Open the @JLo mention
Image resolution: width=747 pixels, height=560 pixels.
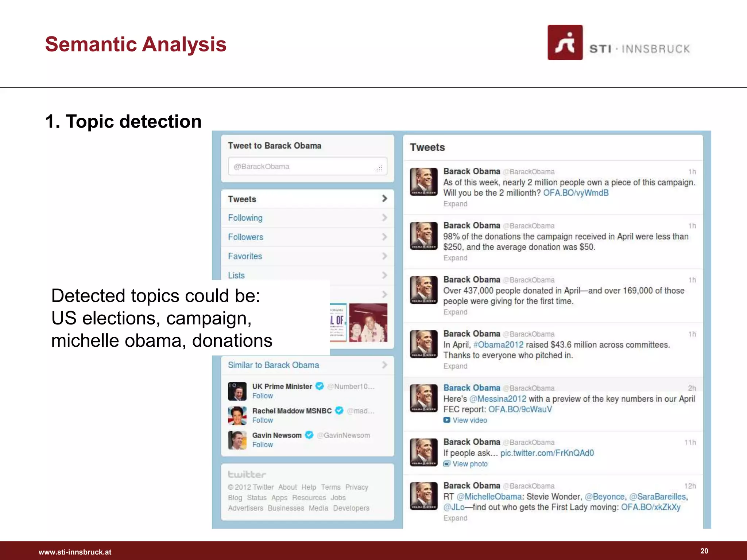(x=454, y=507)
